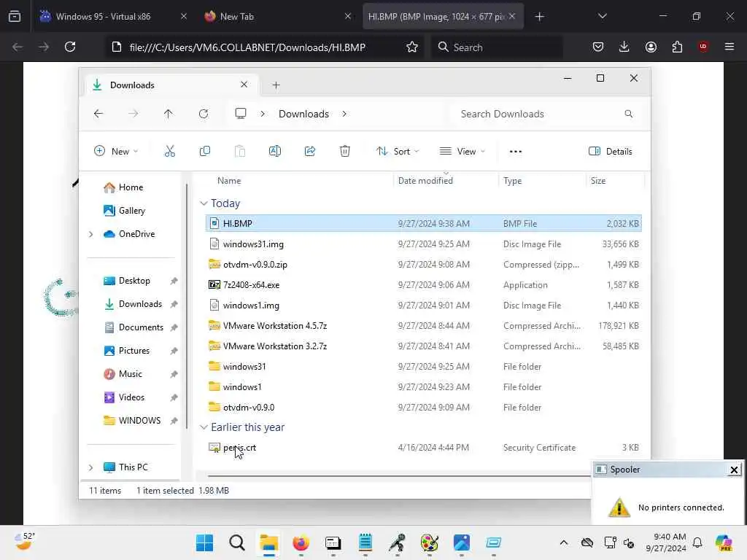Collapse the Today group
The width and height of the screenshot is (747, 560).
[x=204, y=203]
